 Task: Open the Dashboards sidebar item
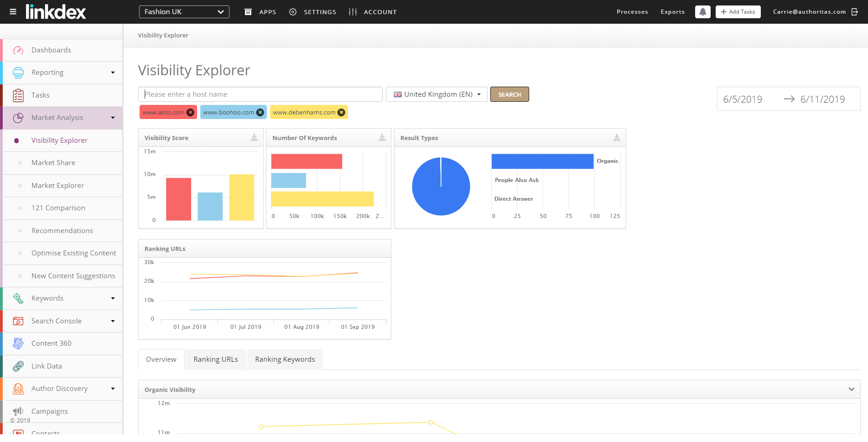(x=51, y=50)
